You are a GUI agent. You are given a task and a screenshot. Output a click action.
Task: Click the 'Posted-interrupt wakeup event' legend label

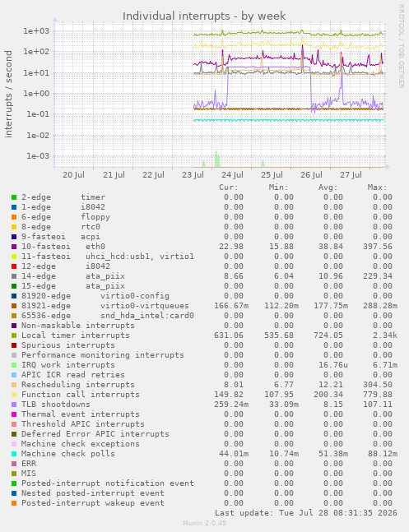[x=93, y=502]
